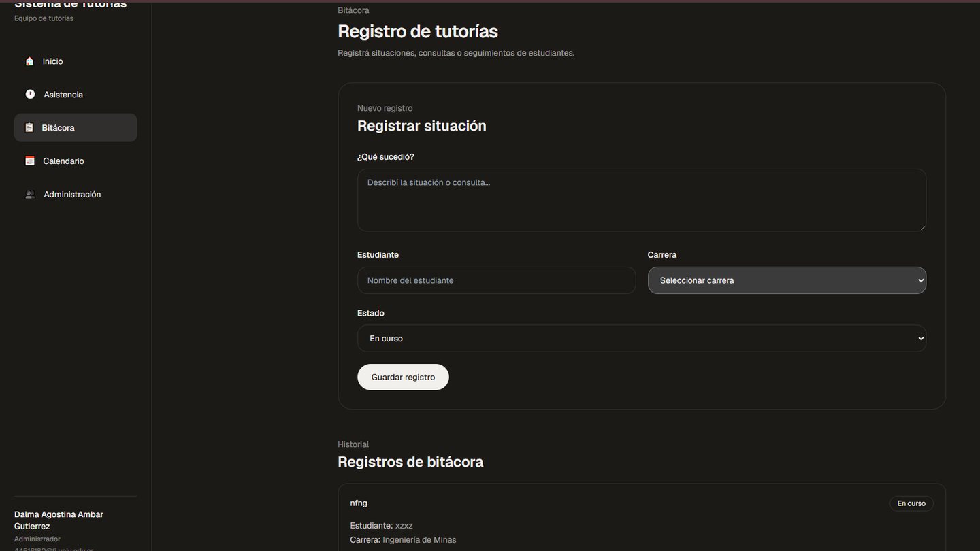The width and height of the screenshot is (980, 551).
Task: Click the Carrera field label above the dropdown
Action: 662,255
